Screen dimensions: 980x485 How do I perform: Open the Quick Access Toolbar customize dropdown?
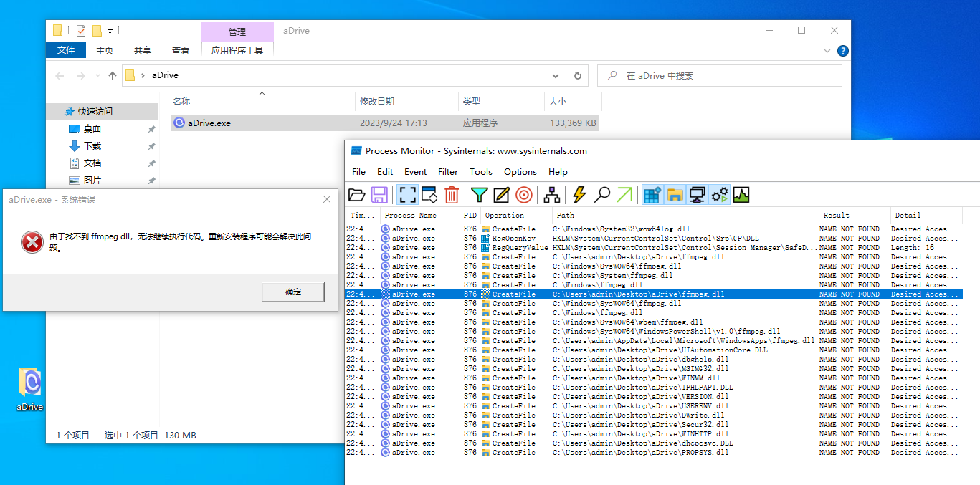[x=110, y=31]
